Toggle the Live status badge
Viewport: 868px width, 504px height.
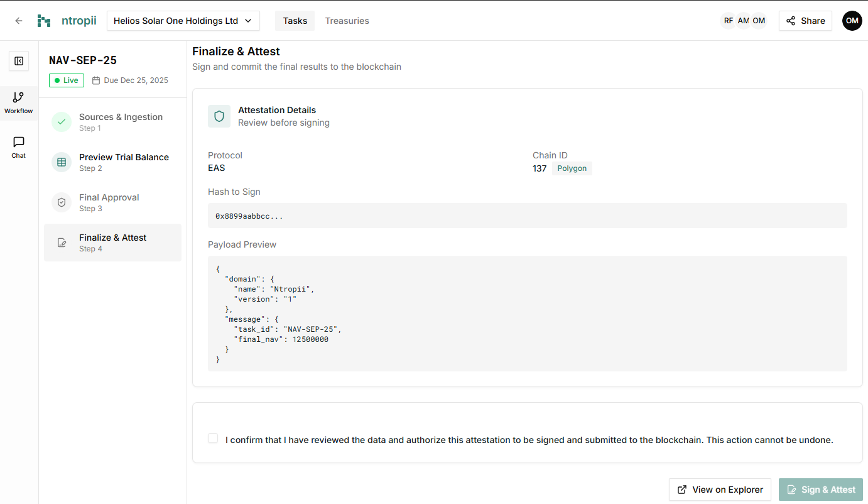[66, 80]
